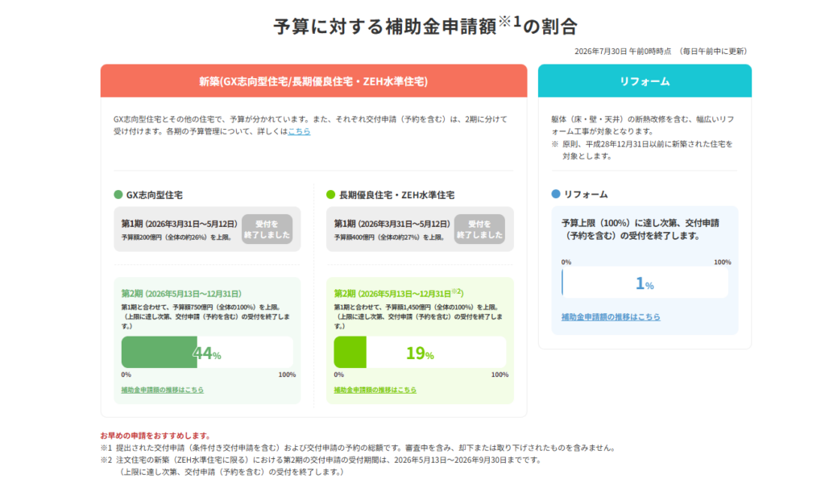Click the lime dot beside 長期優良住宅・ZEH水準住宅
This screenshot has height=504, width=825.
(x=330, y=195)
